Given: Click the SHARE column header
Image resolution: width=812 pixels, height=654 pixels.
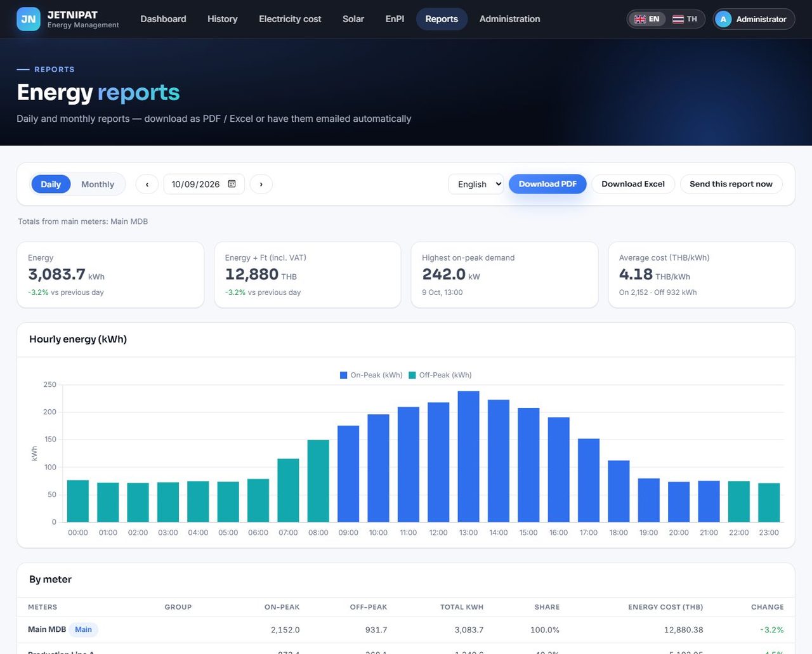Looking at the screenshot, I should (547, 607).
